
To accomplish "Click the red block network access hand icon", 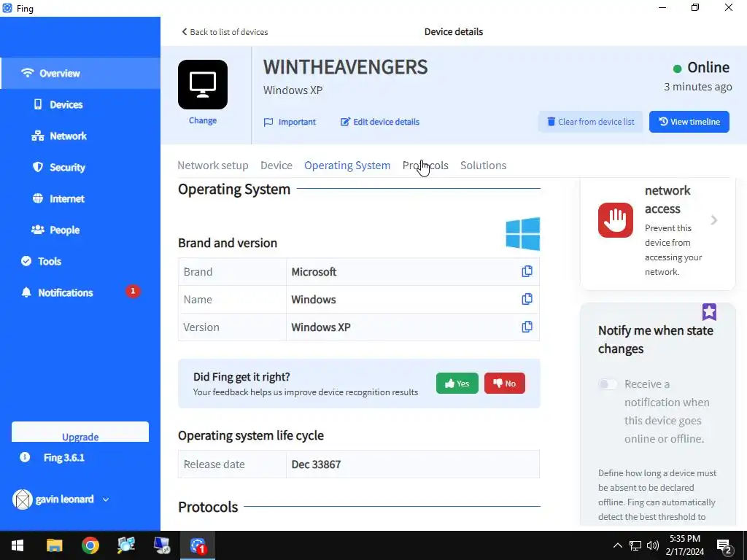I will 616,220.
